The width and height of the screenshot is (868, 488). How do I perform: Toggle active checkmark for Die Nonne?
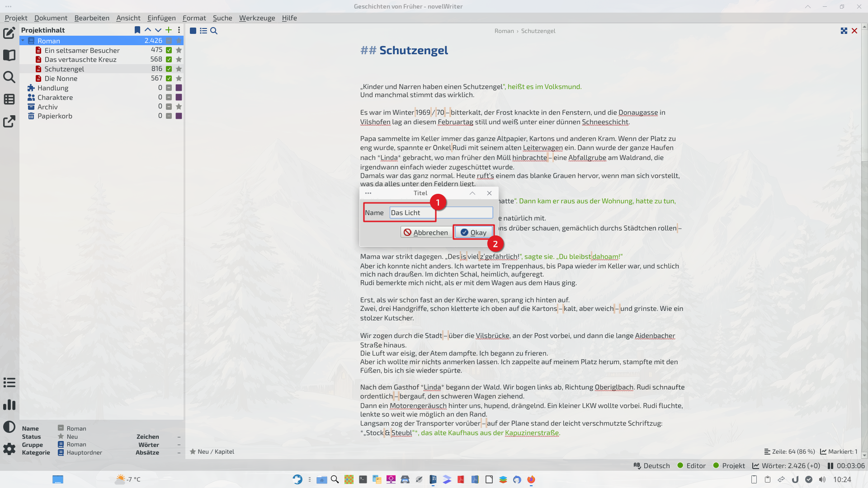(x=169, y=79)
